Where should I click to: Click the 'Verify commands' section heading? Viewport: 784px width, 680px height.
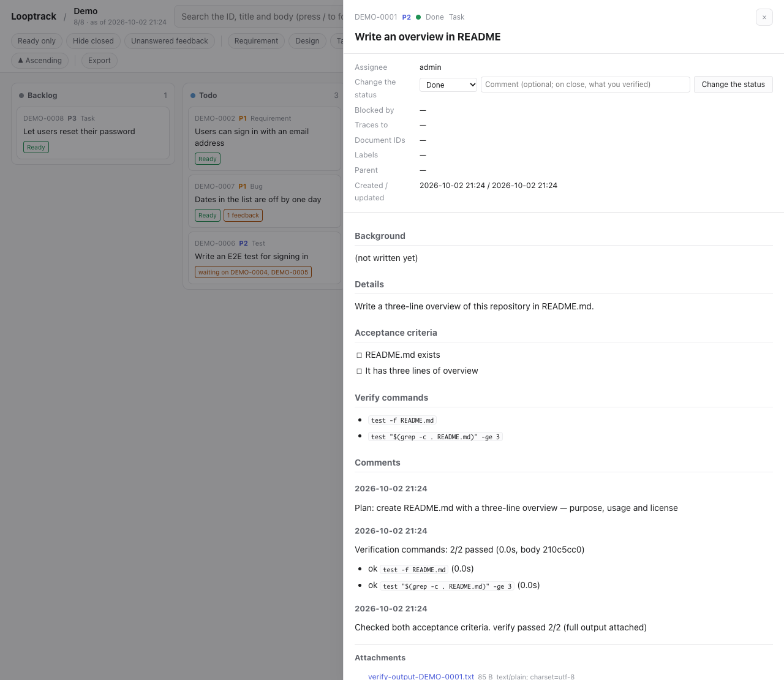point(391,398)
